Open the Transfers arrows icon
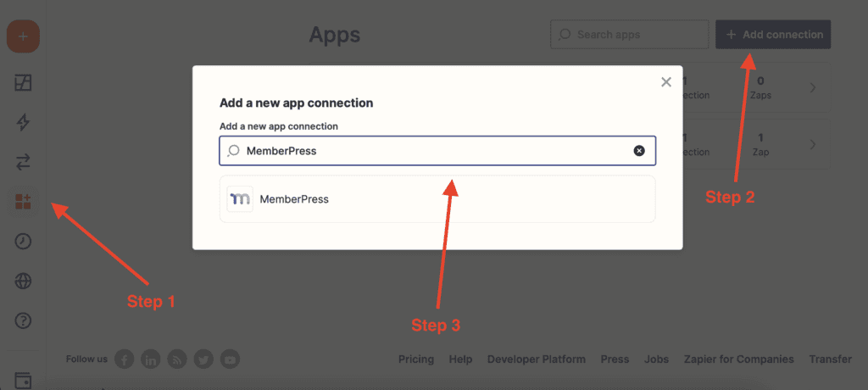 (x=23, y=162)
